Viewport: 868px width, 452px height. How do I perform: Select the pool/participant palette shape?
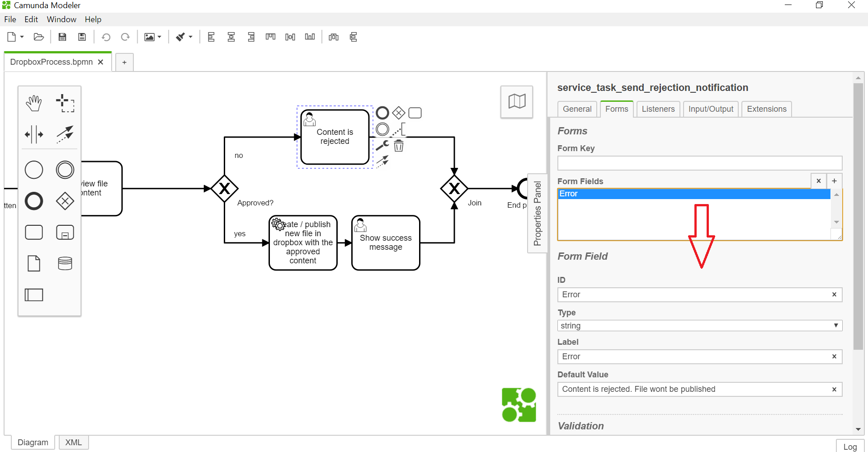click(x=34, y=295)
